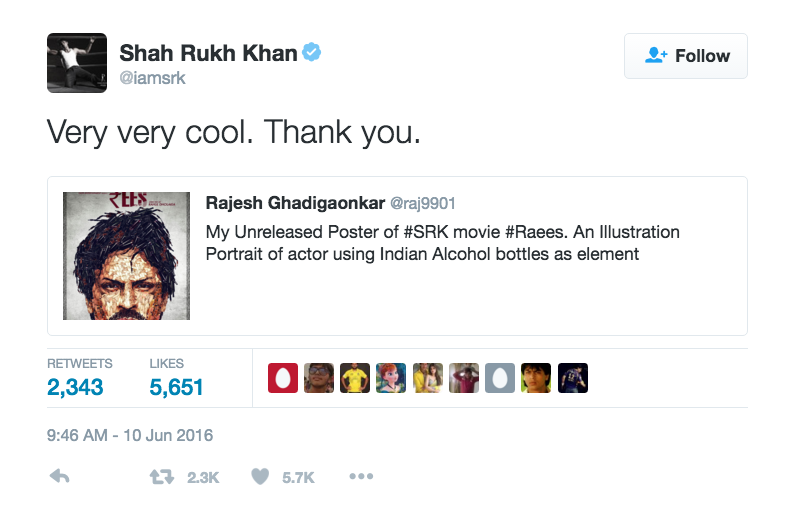Click the blue verified badge

[312, 53]
